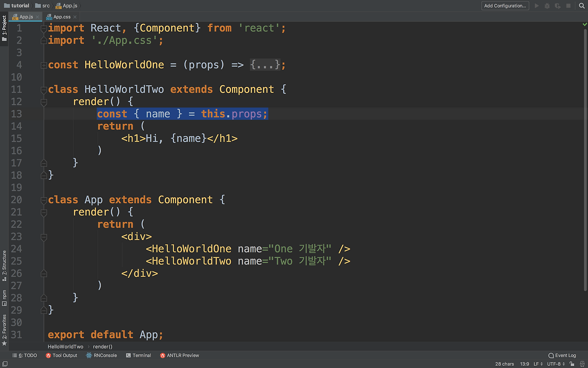
Task: Open the Terminal tool window
Action: (x=138, y=356)
